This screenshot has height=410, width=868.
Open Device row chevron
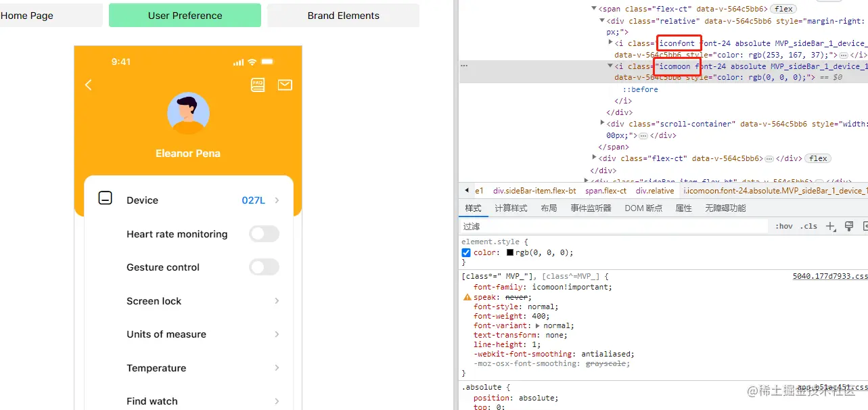277,200
